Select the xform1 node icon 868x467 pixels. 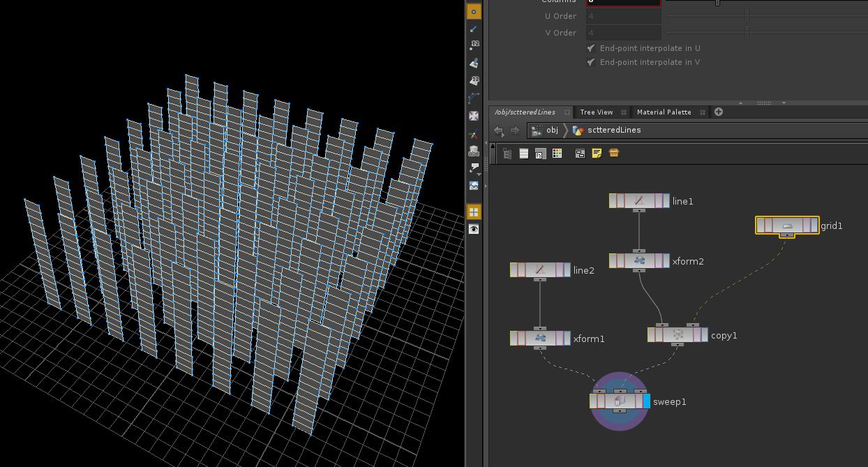click(x=540, y=339)
